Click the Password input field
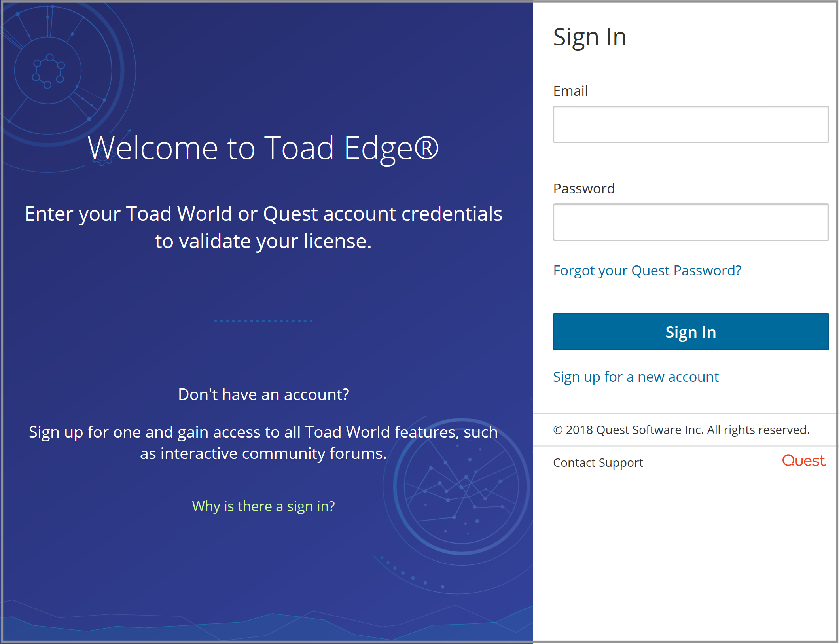The image size is (839, 644). click(691, 222)
